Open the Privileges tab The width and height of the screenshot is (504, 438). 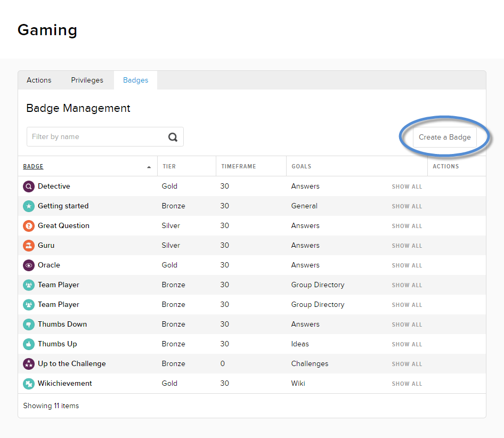pyautogui.click(x=87, y=80)
